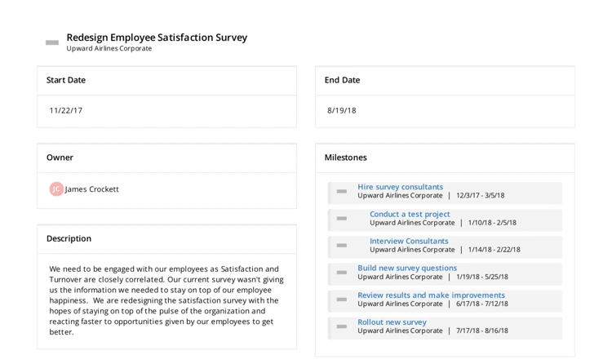Click the Milestones section header

(346, 158)
